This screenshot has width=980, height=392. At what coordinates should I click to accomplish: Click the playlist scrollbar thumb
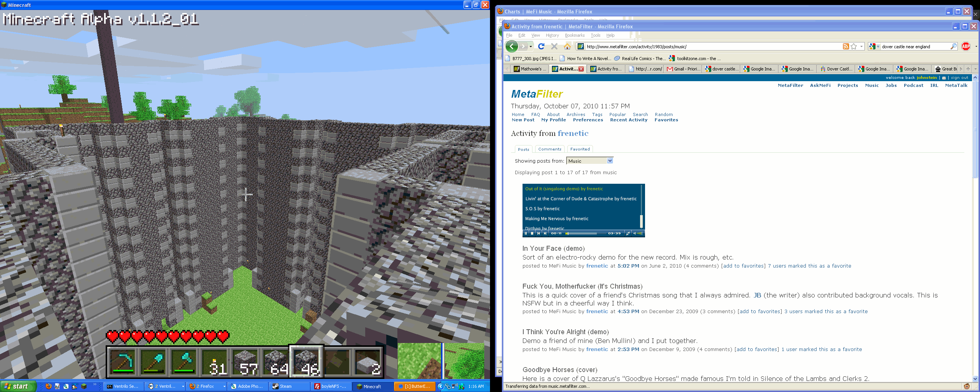(x=641, y=221)
